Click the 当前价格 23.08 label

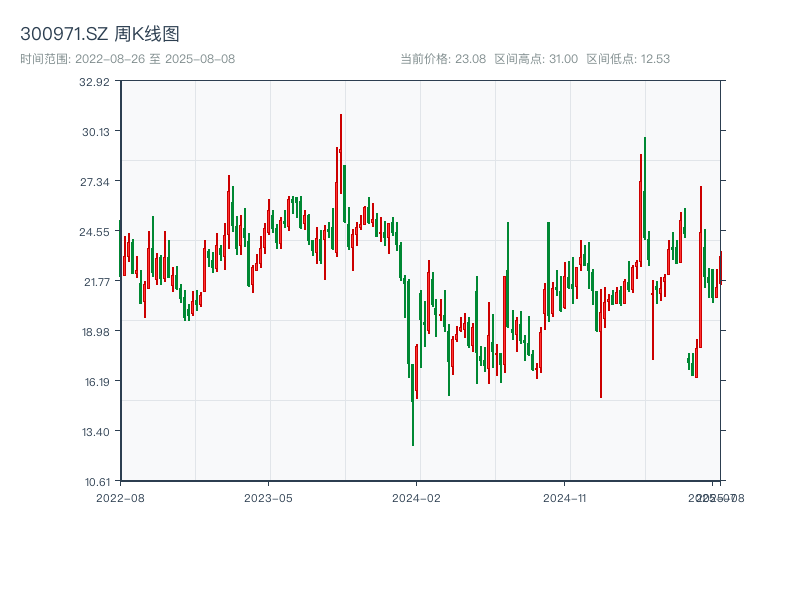click(x=443, y=59)
